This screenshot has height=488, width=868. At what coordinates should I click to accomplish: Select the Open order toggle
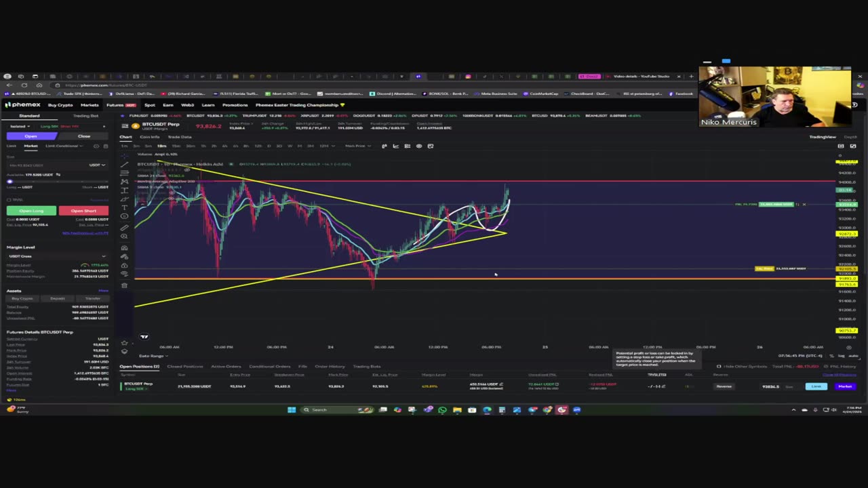coord(31,136)
